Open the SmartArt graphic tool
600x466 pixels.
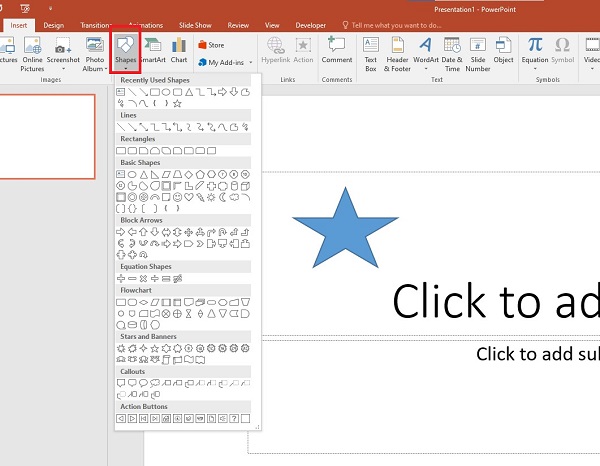153,51
